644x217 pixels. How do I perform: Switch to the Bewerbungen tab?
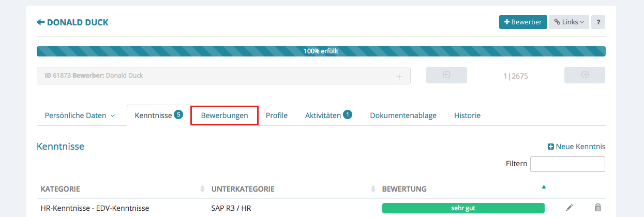coord(224,115)
